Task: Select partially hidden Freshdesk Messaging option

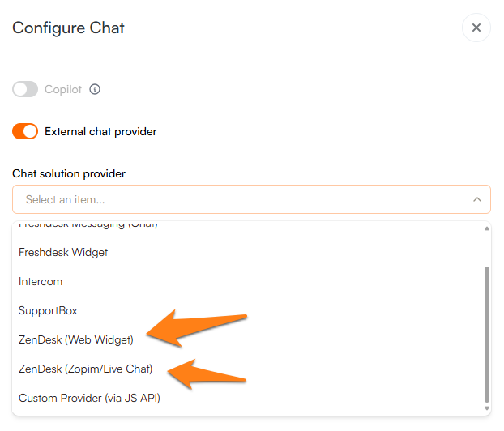Action: pos(88,225)
